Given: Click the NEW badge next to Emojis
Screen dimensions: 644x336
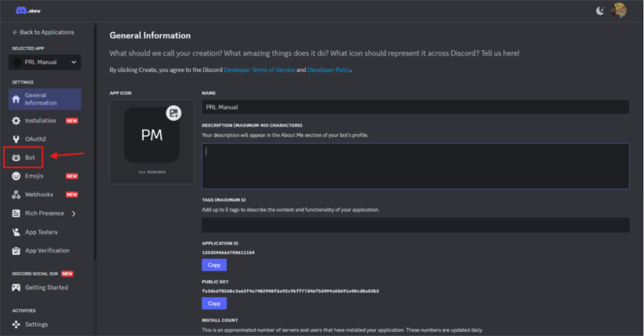Looking at the screenshot, I should pyautogui.click(x=72, y=176).
